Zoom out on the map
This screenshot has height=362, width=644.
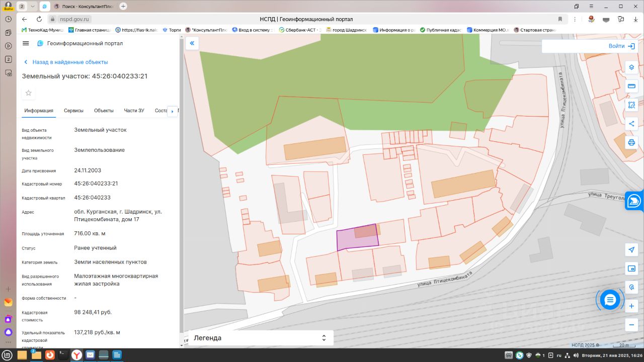tap(631, 325)
